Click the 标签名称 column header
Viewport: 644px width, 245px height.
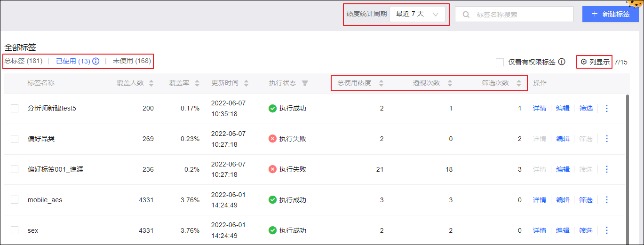41,83
